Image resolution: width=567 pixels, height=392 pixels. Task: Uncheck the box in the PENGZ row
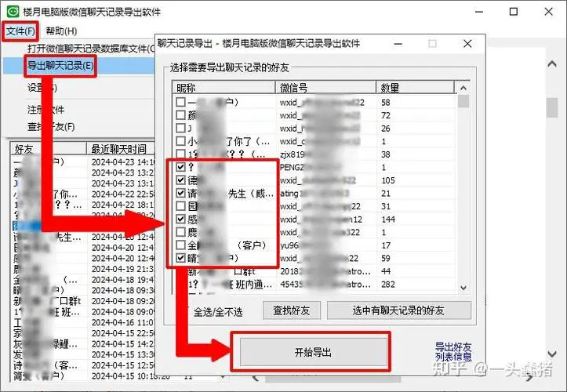point(180,168)
